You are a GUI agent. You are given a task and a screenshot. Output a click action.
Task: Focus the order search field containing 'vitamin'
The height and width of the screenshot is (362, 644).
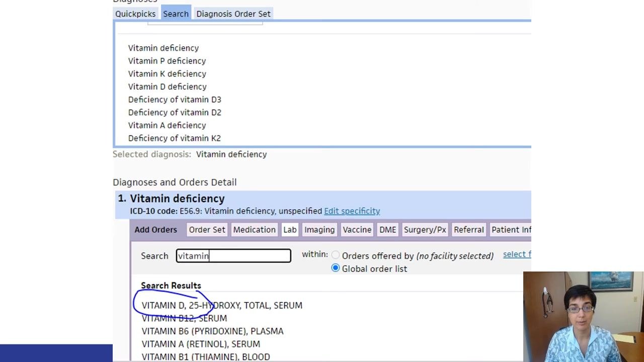(x=233, y=256)
